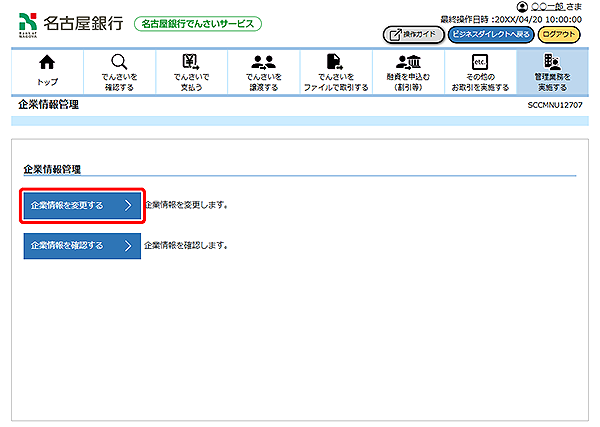Click the chevron arrow on 企業情報を確認する
Viewport: 600px width, 427px height.
tap(127, 245)
